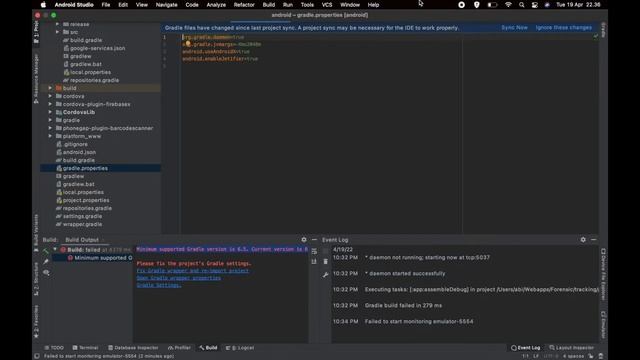Image resolution: width=640 pixels, height=360 pixels.
Task: Open the Emulator side panel
Action: pyautogui.click(x=603, y=325)
